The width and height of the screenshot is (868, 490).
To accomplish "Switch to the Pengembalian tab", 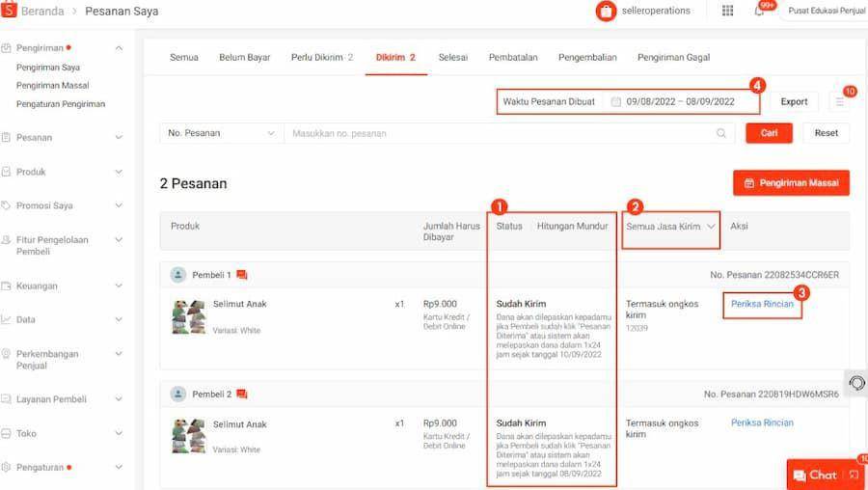I will (x=587, y=57).
